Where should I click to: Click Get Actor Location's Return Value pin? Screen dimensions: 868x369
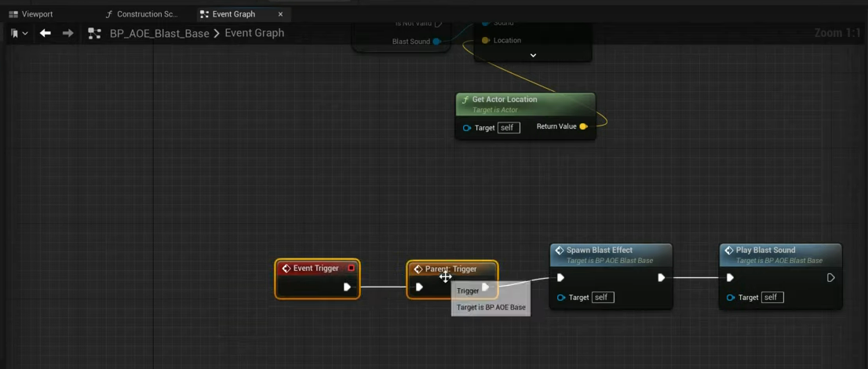(x=583, y=126)
